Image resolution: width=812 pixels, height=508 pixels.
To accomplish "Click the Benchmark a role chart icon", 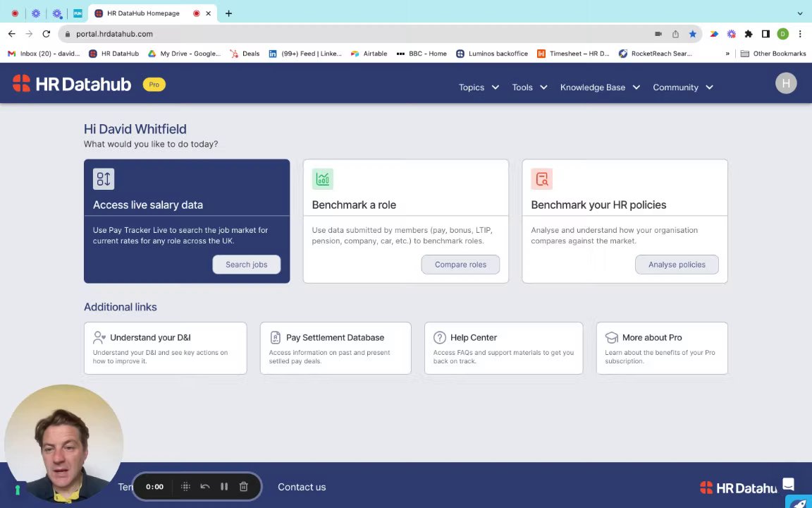I will pos(323,179).
